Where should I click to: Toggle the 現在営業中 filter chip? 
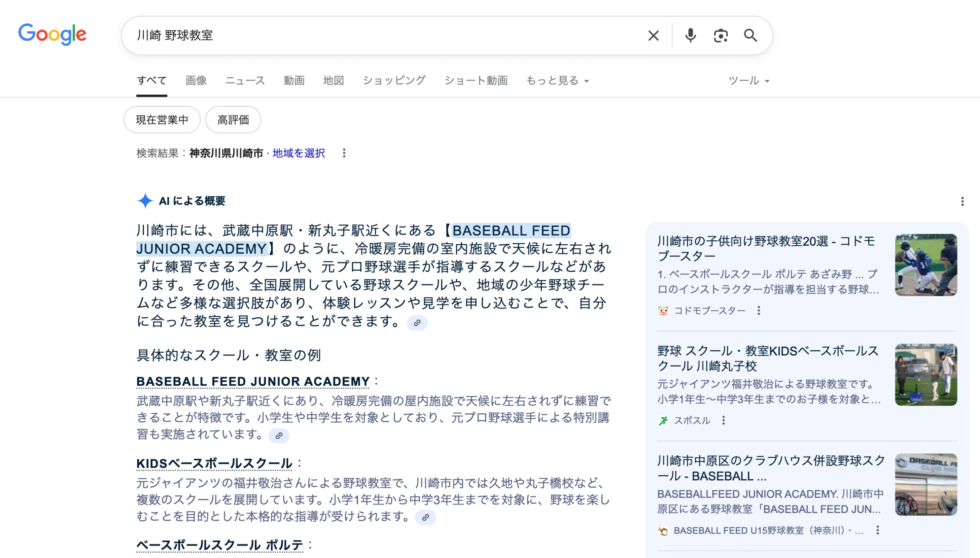coord(162,120)
